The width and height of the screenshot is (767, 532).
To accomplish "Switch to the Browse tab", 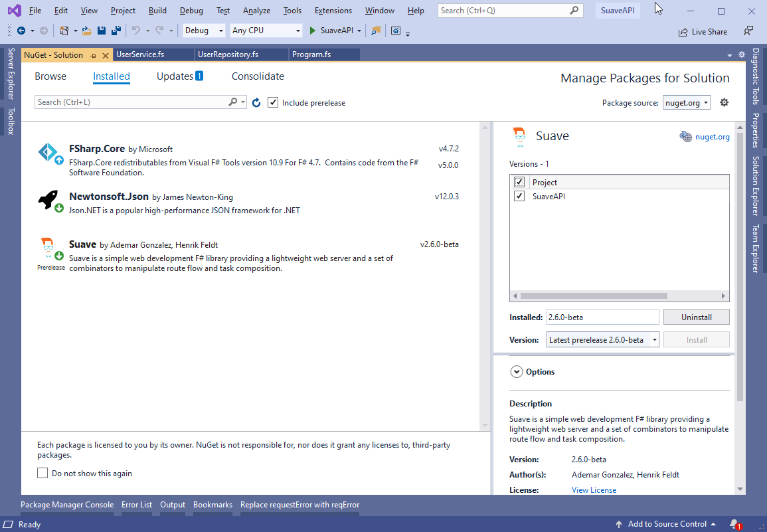I will 50,76.
